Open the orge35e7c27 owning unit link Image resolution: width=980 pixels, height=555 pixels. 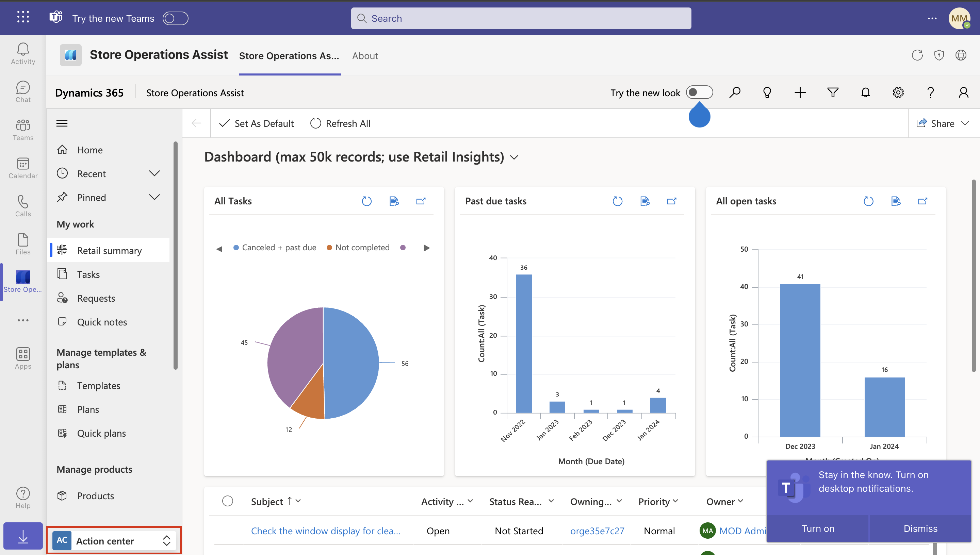(597, 531)
